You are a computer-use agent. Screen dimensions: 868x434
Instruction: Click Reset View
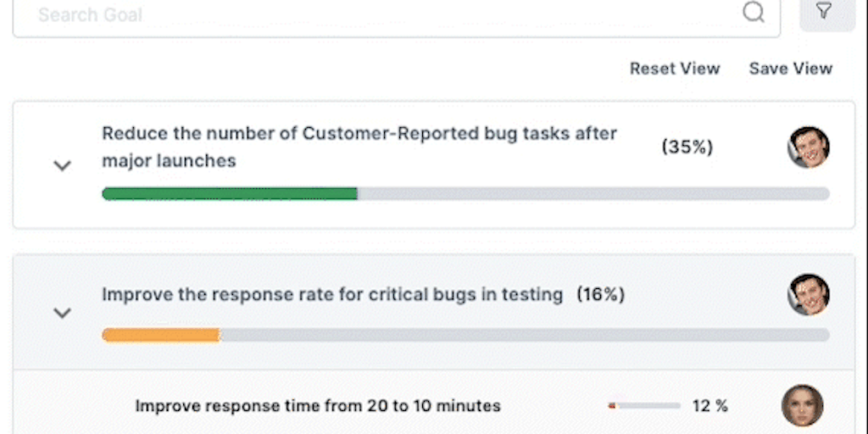pos(675,69)
